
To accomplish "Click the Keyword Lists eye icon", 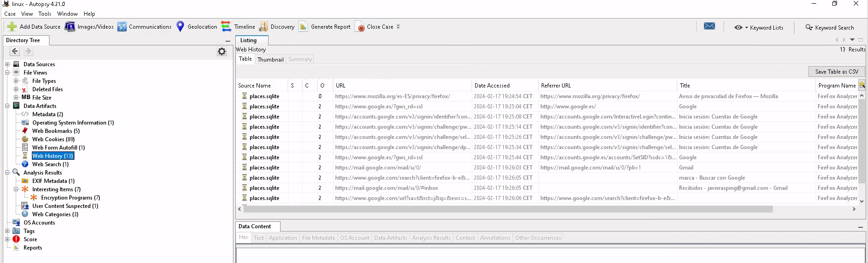I will [x=739, y=27].
